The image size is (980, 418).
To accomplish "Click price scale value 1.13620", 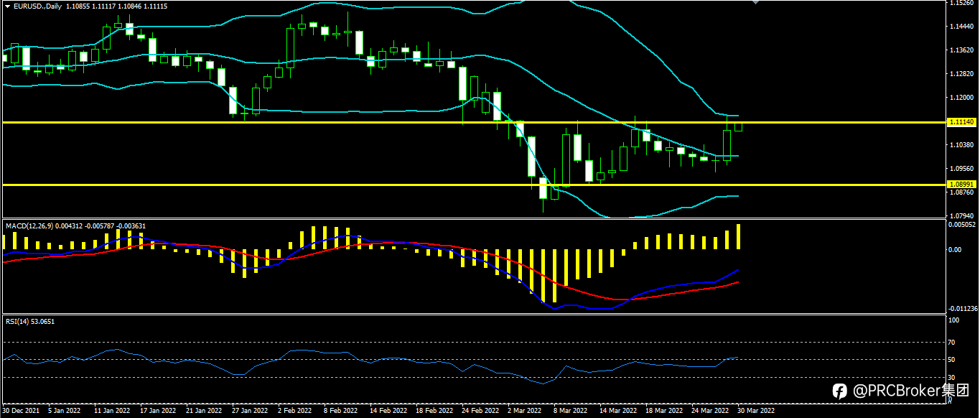I will tap(961, 50).
